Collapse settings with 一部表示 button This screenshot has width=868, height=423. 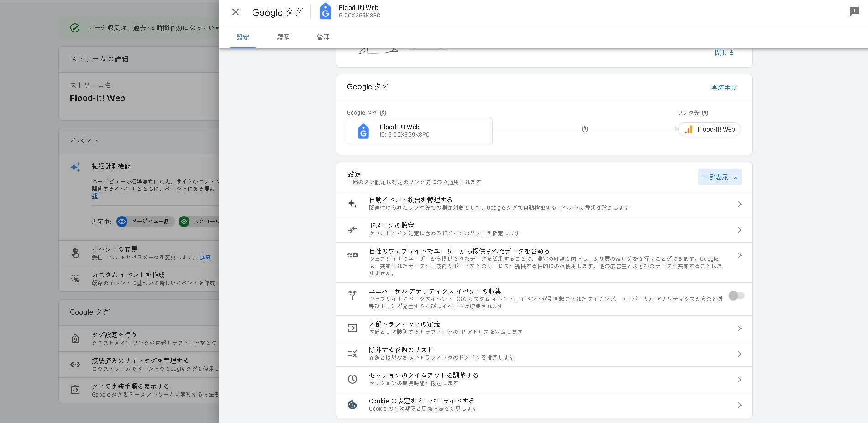tap(720, 177)
